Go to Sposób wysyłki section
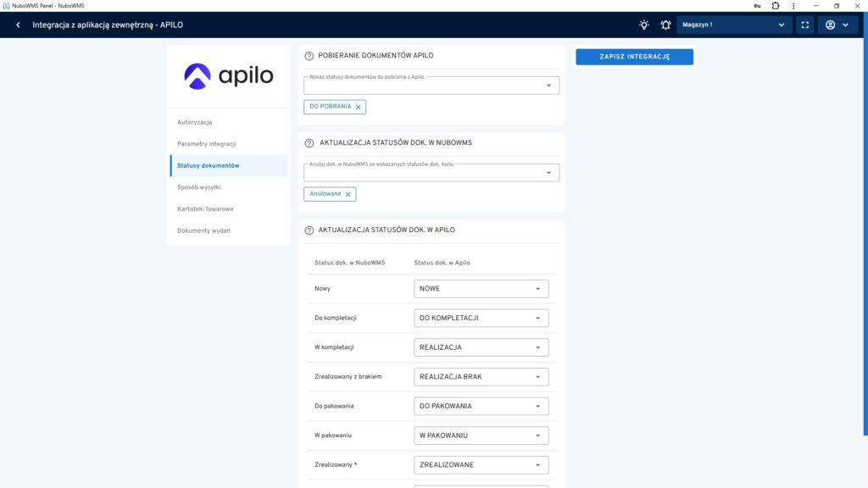This screenshot has height=488, width=868. (199, 187)
